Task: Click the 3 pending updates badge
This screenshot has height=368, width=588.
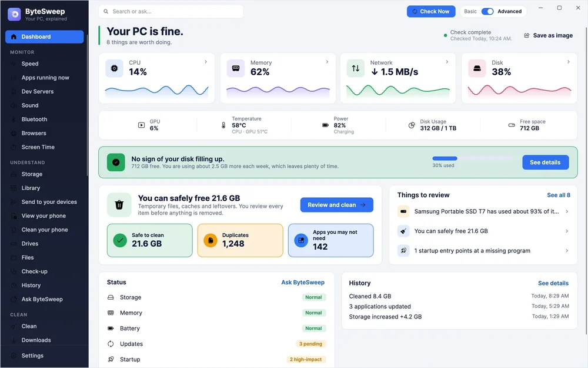Action: click(310, 344)
